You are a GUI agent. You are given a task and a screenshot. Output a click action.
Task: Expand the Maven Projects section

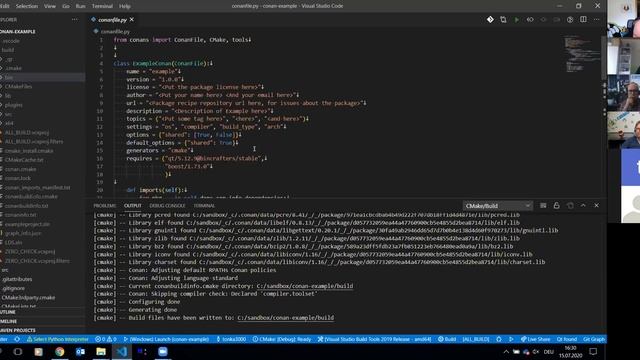[x=42, y=330]
